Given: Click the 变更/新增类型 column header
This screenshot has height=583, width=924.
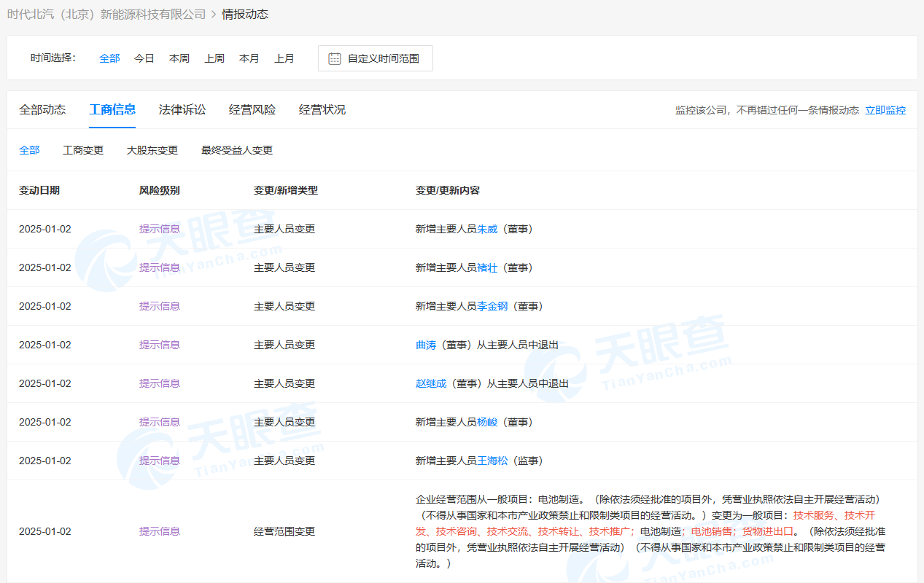Looking at the screenshot, I should pos(286,190).
